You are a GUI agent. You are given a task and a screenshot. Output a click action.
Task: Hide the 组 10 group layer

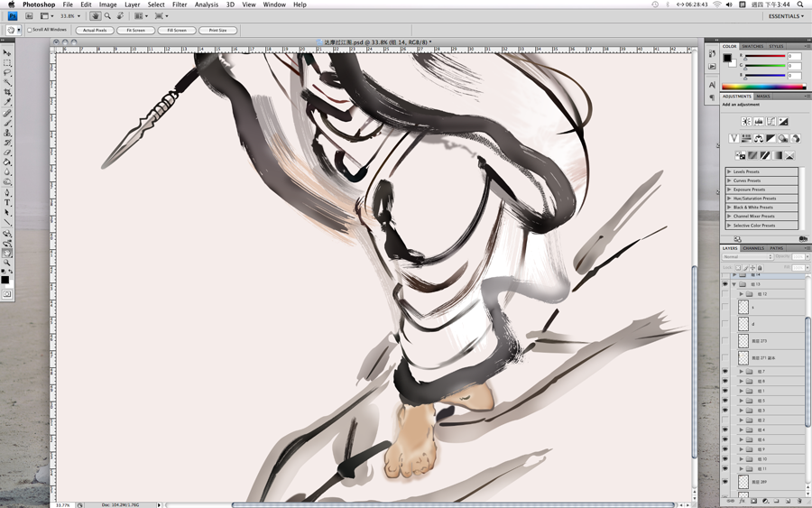(725, 458)
